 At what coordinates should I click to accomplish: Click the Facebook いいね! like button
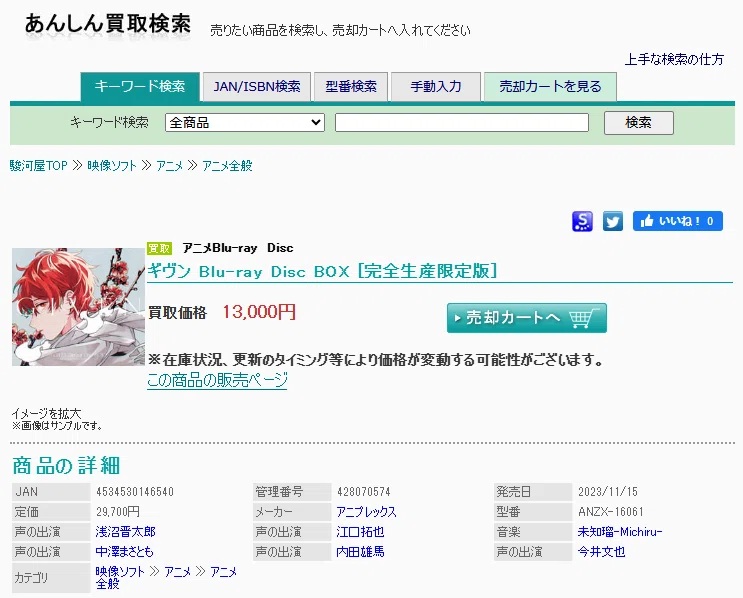678,221
